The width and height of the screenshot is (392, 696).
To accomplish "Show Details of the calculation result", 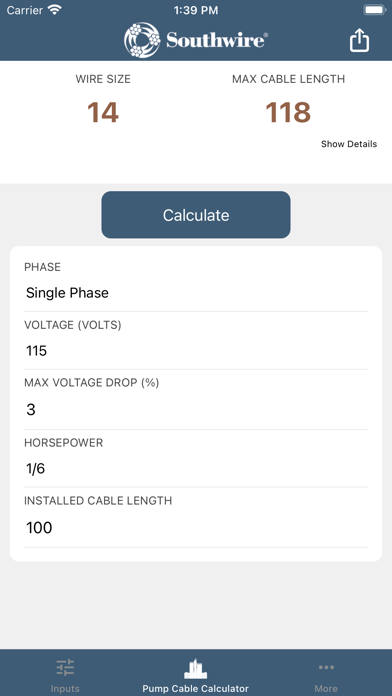I will point(349,144).
